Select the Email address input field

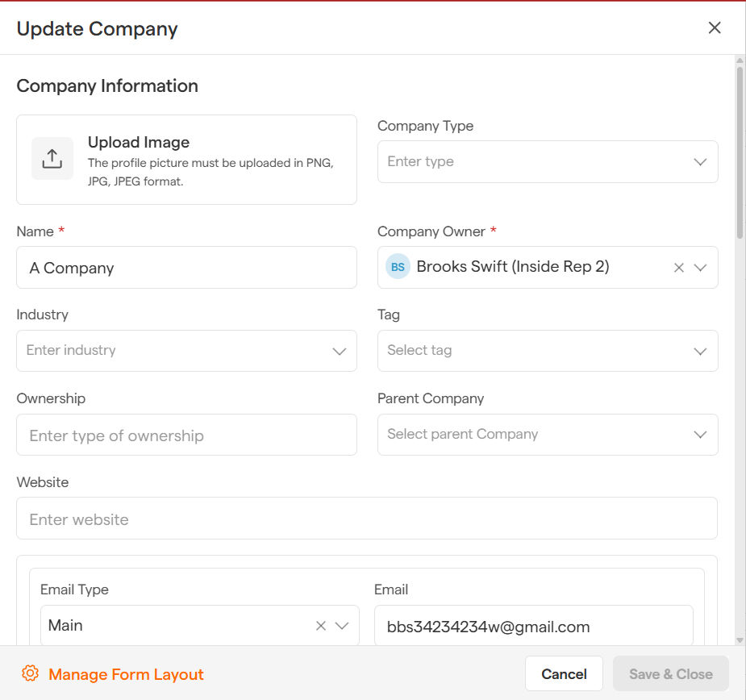[x=533, y=627]
